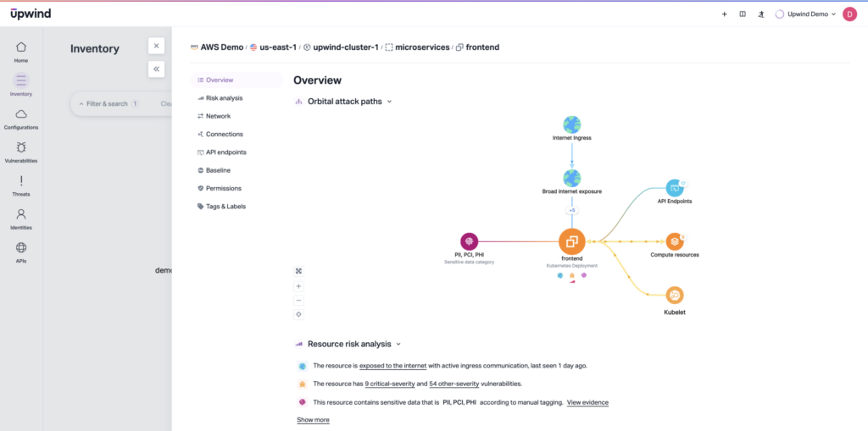Click the PII, PCI, PHI sensitive data node
Screen dimensions: 868x431
[x=469, y=241]
